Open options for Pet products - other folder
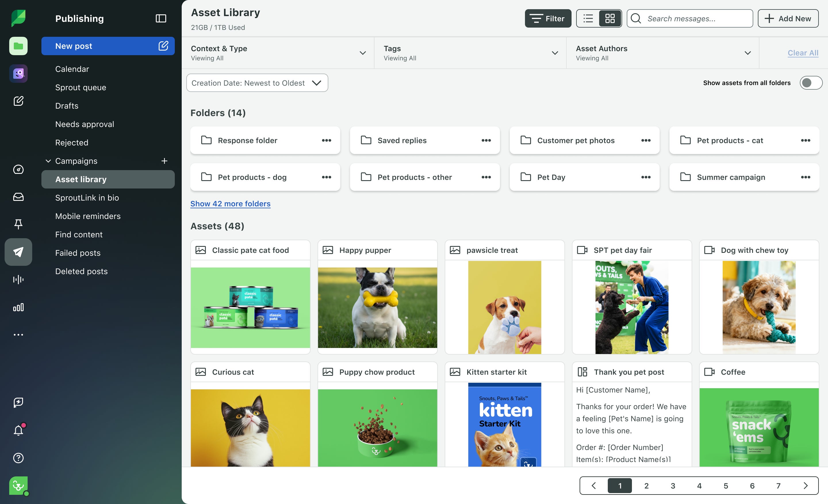This screenshot has width=828, height=504. [486, 177]
